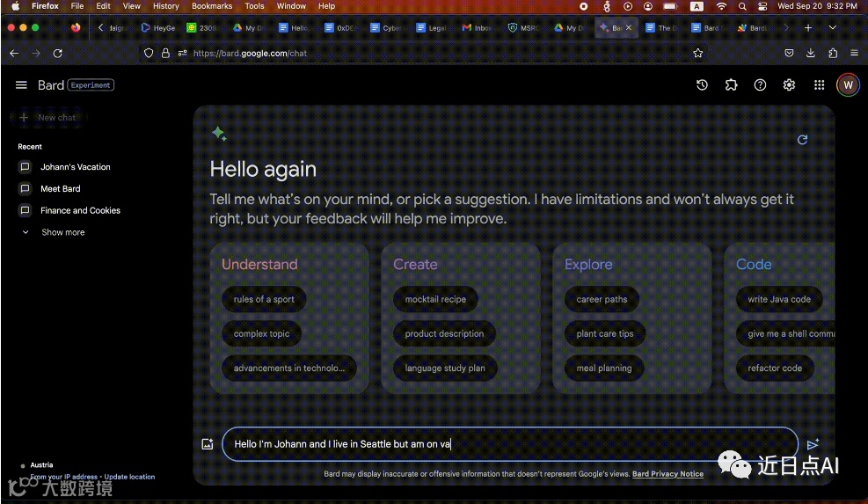This screenshot has height=504, width=868.
Task: Open the Bard hamburger main menu
Action: [21, 84]
